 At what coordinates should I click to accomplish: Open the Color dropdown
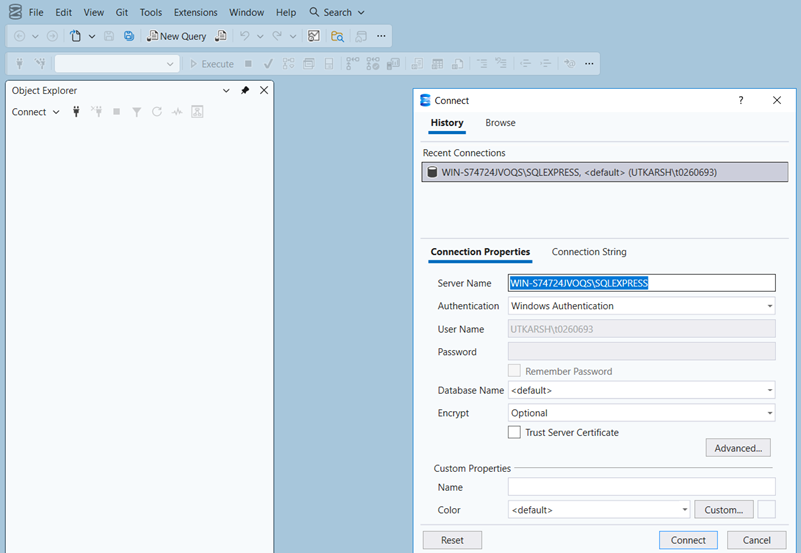[599, 510]
